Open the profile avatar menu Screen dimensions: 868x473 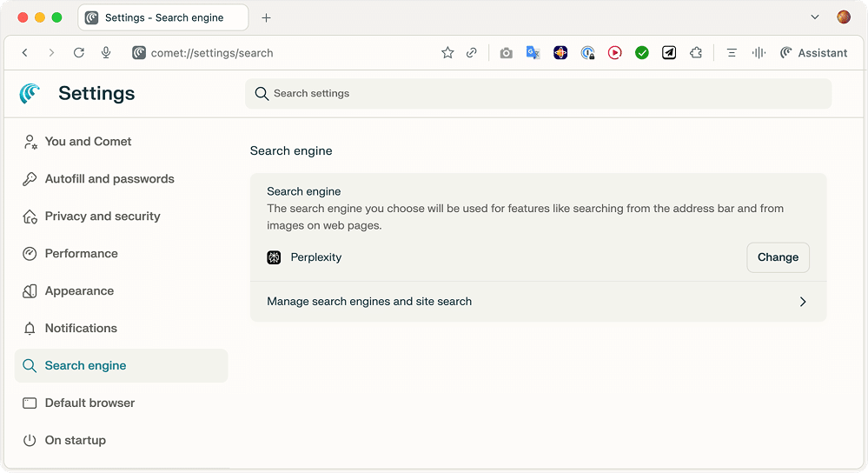point(844,17)
